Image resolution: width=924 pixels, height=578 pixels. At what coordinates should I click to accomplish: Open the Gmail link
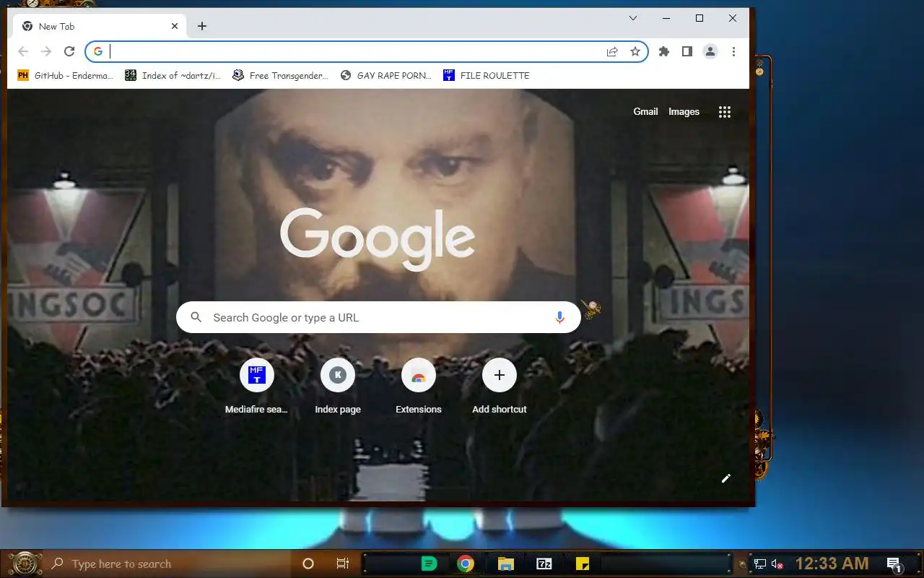click(645, 111)
